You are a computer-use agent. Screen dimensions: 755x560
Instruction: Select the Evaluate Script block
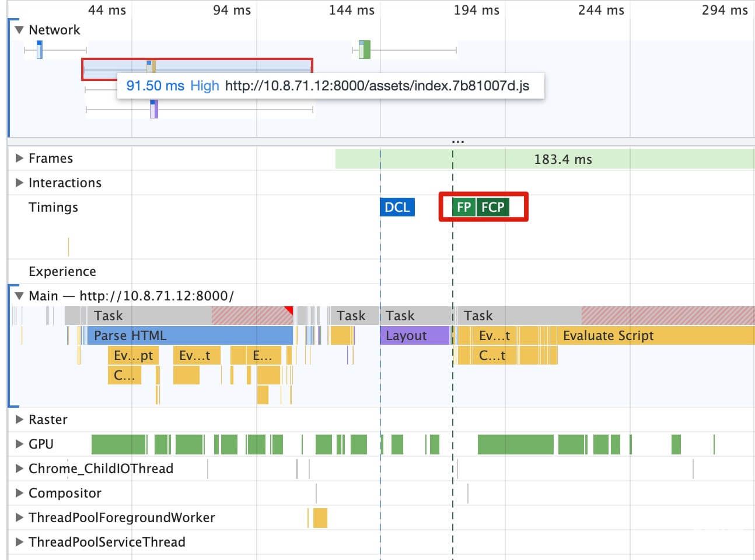(609, 335)
